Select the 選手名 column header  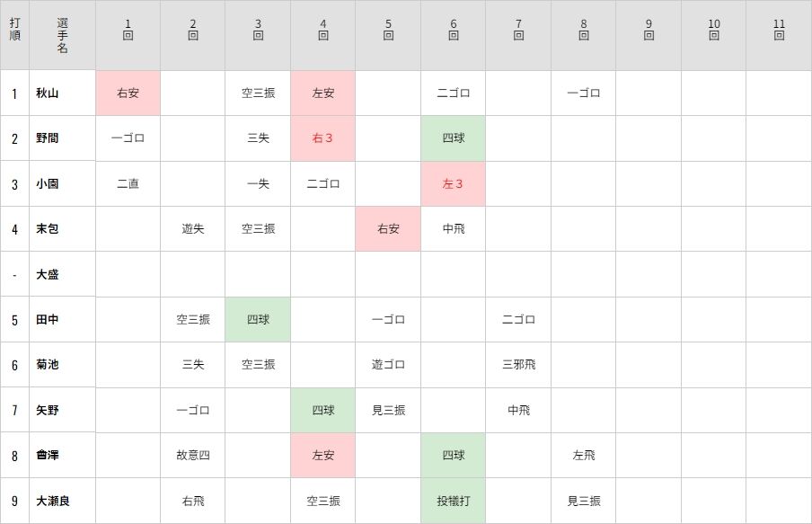coord(62,35)
